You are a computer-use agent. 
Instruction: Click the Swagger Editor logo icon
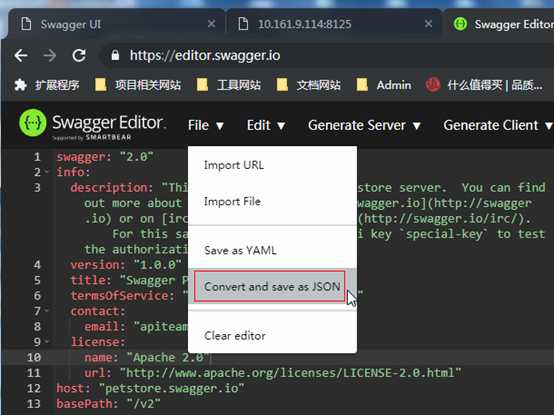(x=33, y=123)
